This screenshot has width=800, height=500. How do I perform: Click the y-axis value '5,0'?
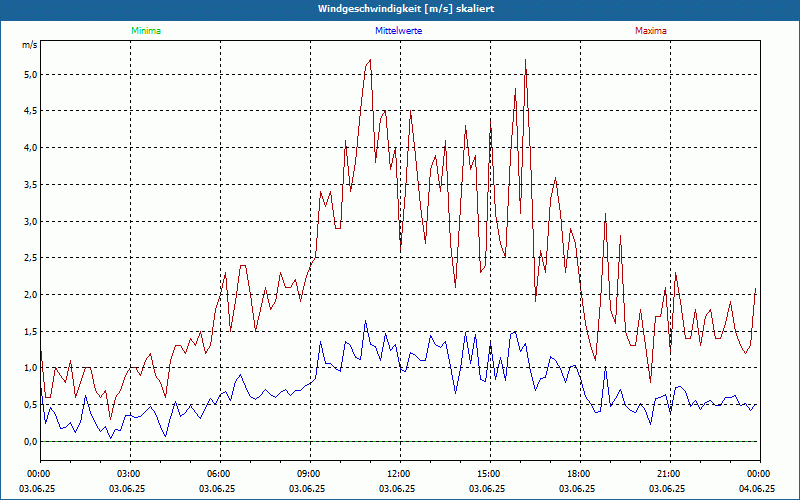point(31,74)
